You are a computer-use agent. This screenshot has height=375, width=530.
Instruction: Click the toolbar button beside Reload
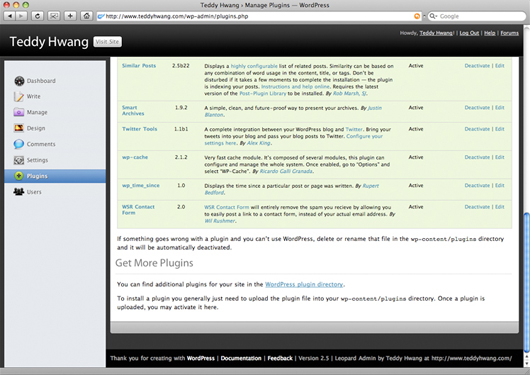click(54, 16)
